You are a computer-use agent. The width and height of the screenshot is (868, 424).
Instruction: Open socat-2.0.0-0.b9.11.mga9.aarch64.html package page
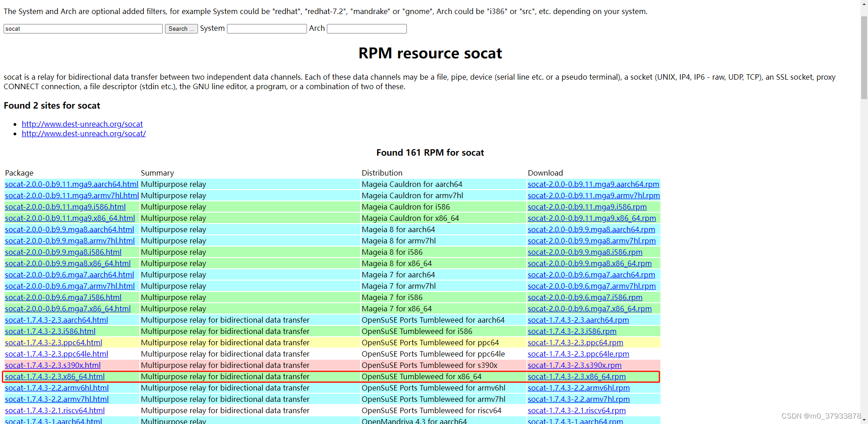click(71, 184)
